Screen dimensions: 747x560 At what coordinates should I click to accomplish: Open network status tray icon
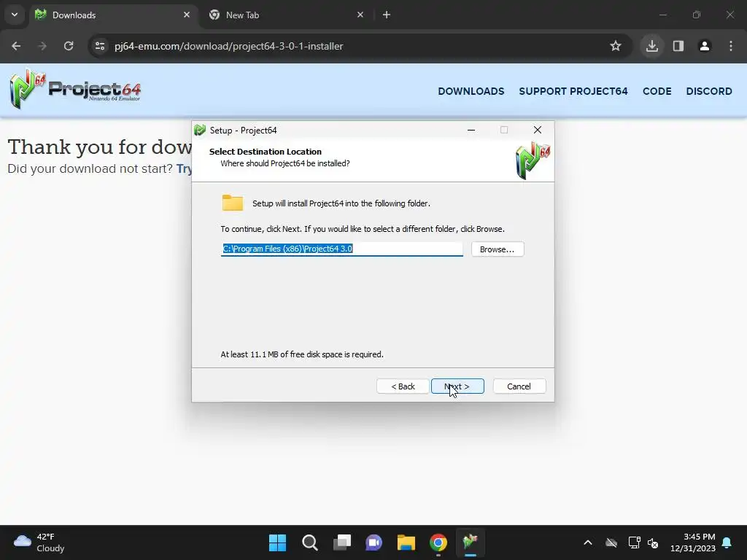click(x=634, y=542)
